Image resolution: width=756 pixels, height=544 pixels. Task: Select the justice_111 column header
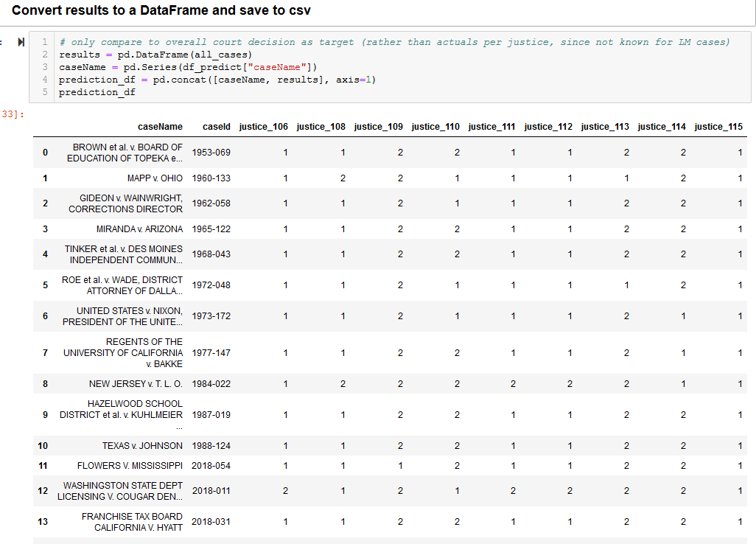[491, 126]
